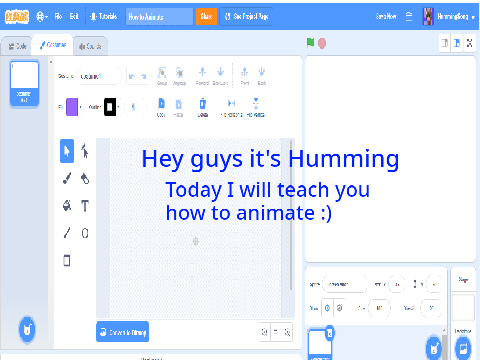480x360 pixels.
Task: Click Convert to Bitmap button
Action: pos(122,332)
